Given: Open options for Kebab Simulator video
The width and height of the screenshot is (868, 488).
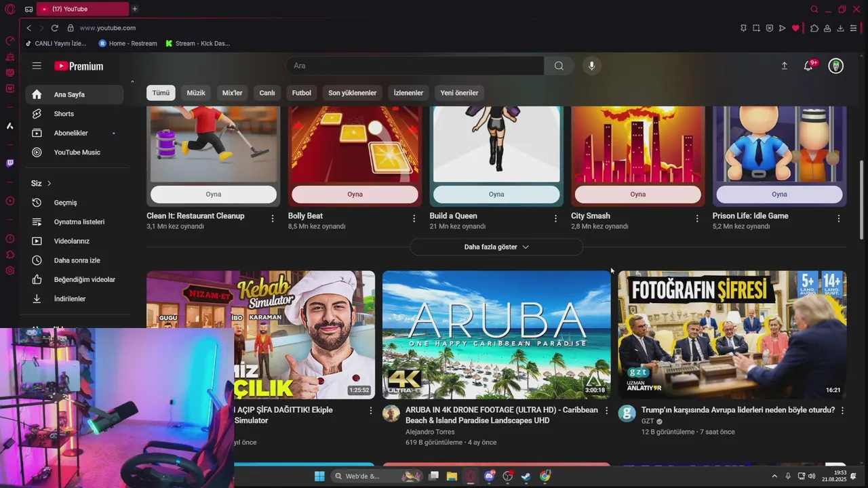Looking at the screenshot, I should click(371, 411).
